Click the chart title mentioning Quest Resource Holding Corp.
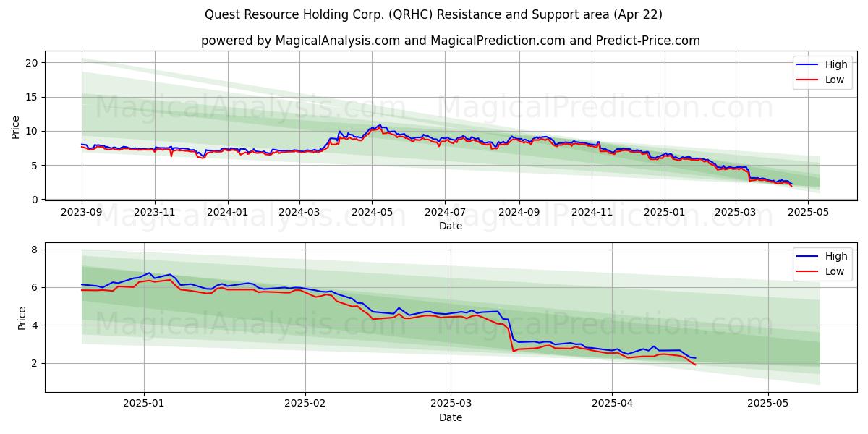Screen dimensions: 868x434 click(433, 14)
